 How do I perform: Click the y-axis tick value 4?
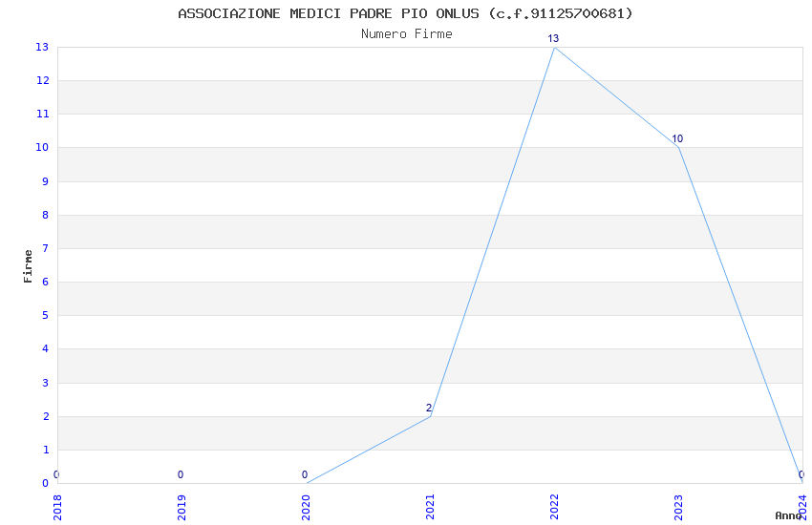tap(46, 349)
